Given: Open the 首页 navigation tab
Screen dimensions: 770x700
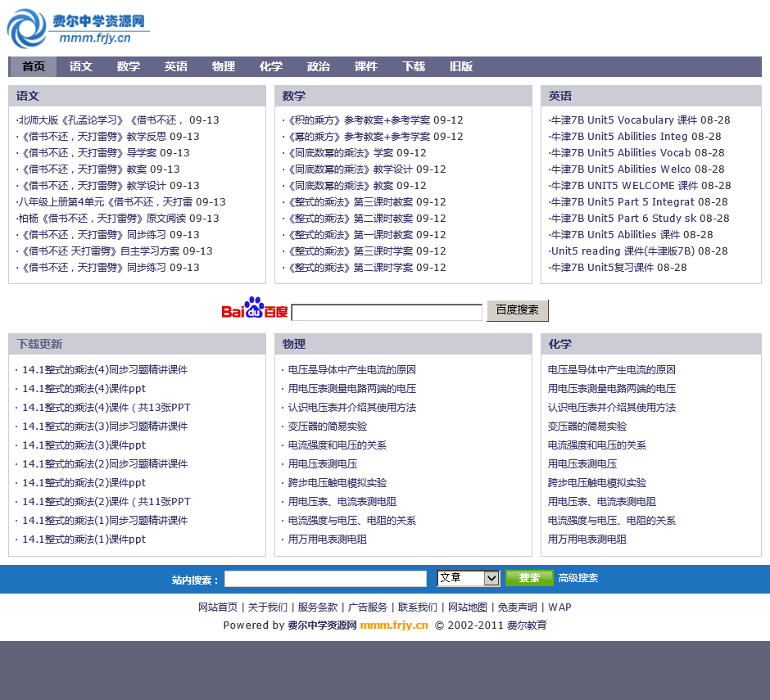Looking at the screenshot, I should click(34, 67).
